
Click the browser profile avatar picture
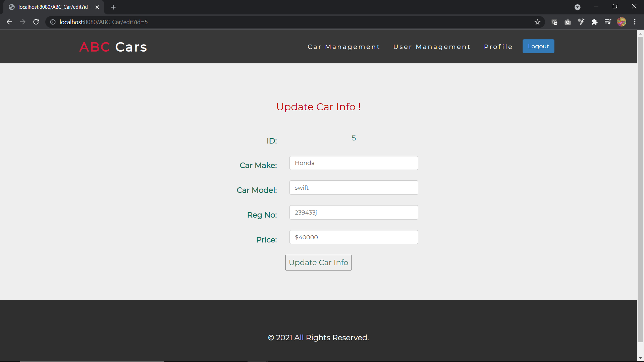pyautogui.click(x=622, y=22)
